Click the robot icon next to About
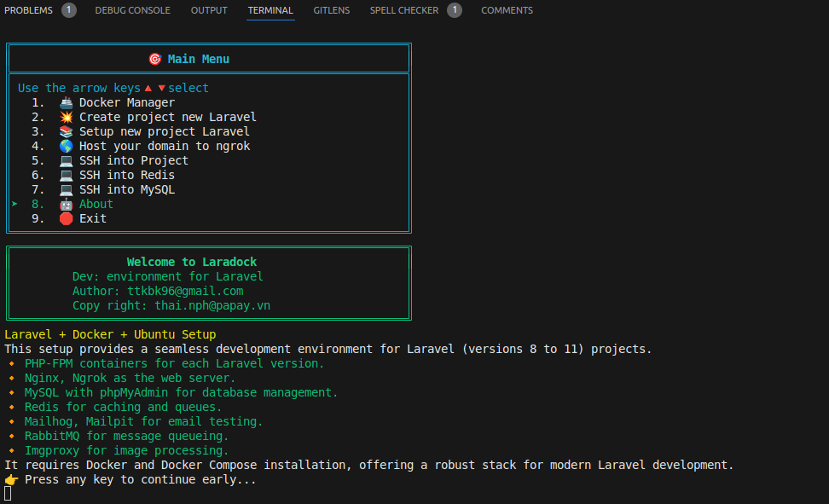Viewport: 829px width, 504px height. tap(66, 204)
